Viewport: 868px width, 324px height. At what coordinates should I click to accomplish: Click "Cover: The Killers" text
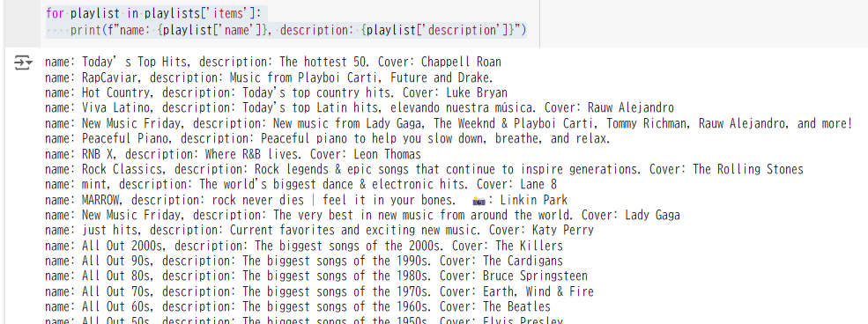pos(507,246)
